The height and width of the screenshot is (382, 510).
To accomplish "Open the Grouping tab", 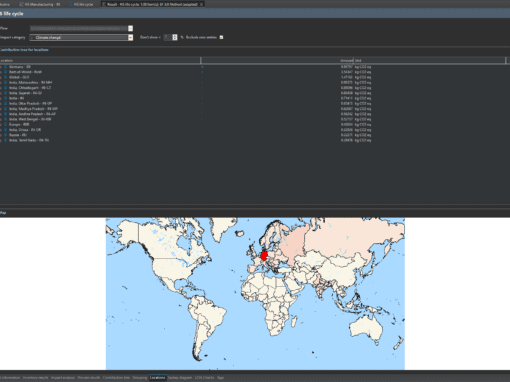I will click(140, 378).
